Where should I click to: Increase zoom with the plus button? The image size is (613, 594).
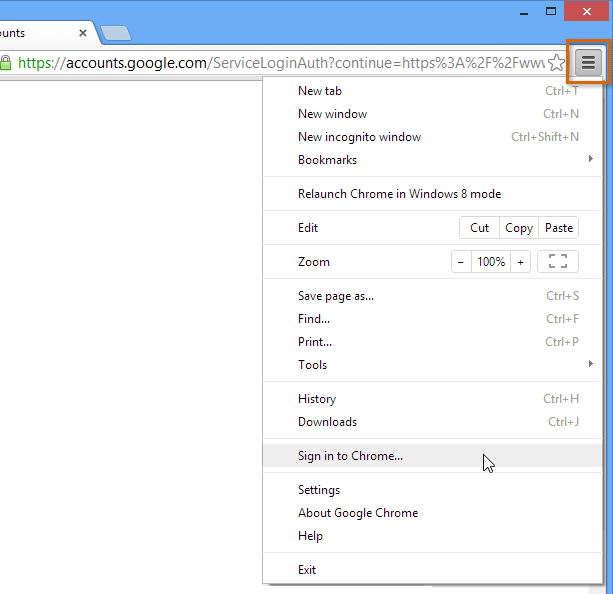[520, 262]
